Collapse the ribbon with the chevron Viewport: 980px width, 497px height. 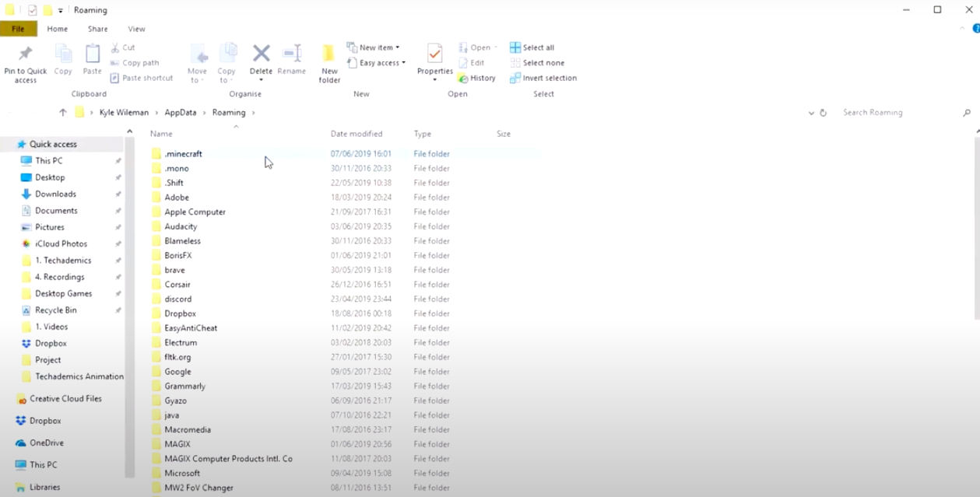[962, 29]
